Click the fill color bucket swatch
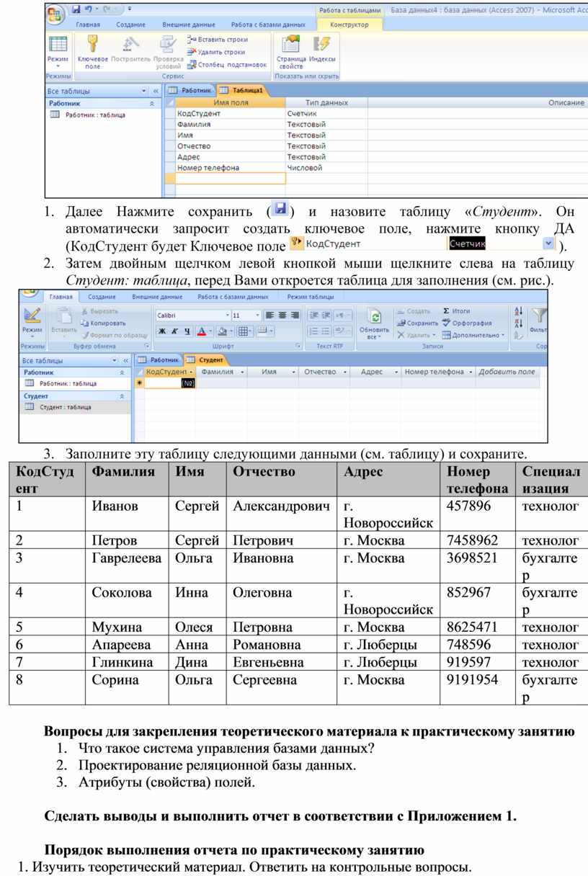 coord(222,331)
